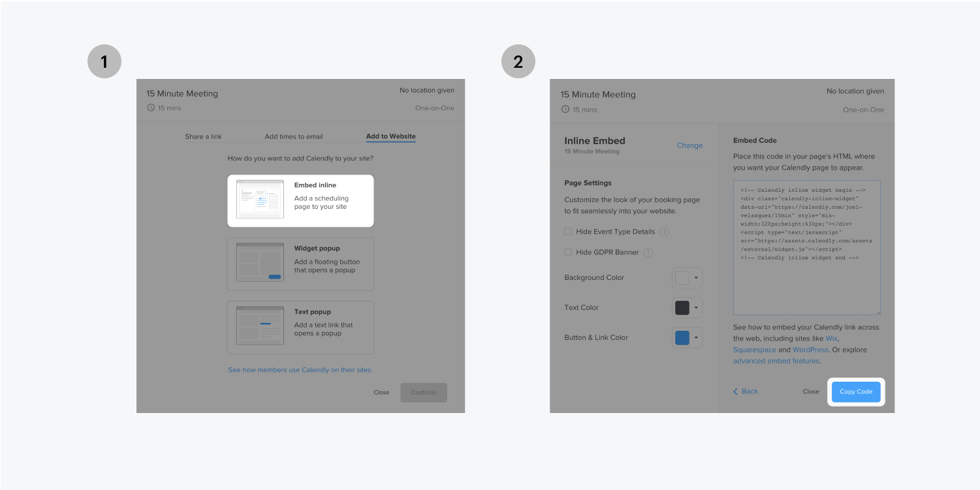Click the clock icon in the first dialog
The image size is (980, 490).
click(151, 108)
